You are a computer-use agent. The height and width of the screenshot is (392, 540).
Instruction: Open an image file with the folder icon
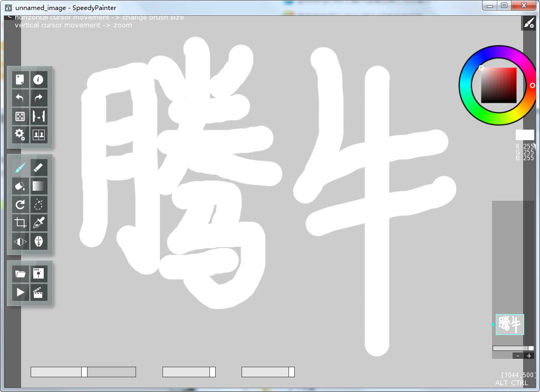20,274
